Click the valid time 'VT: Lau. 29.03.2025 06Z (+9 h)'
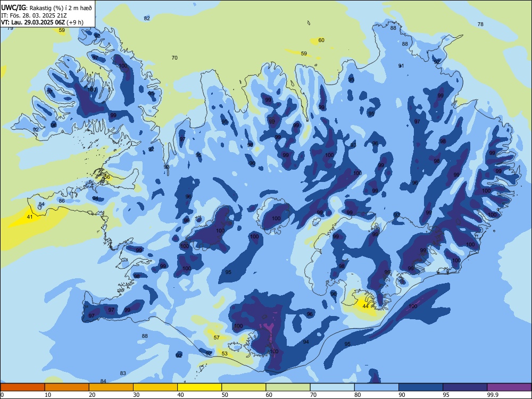532x399 pixels. (42, 22)
